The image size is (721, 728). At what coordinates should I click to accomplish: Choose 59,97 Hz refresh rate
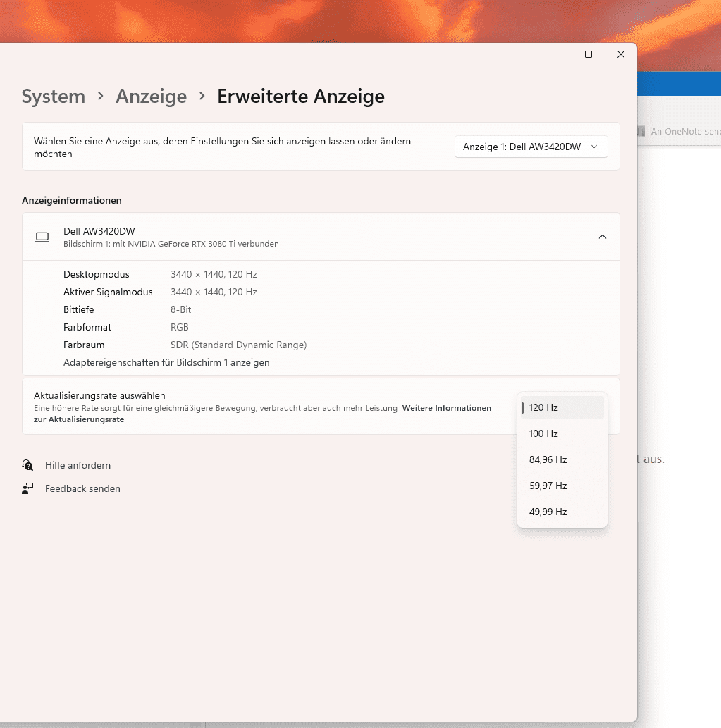point(562,486)
